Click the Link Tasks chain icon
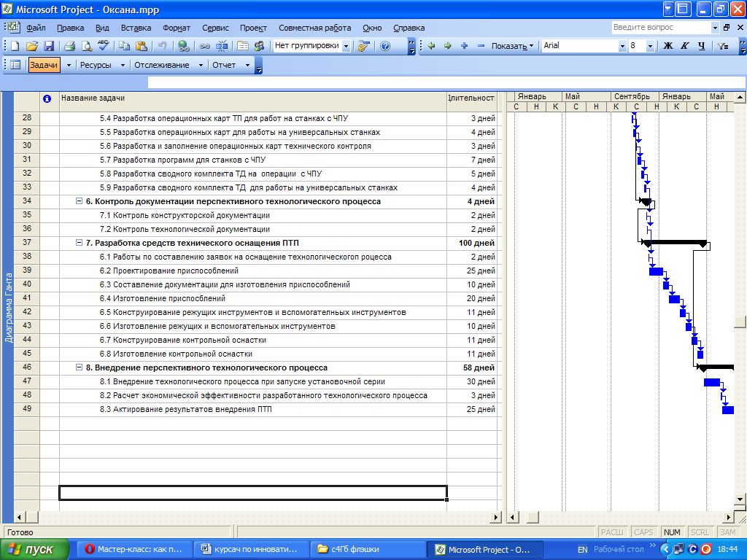This screenshot has height=560, width=747. (205, 46)
